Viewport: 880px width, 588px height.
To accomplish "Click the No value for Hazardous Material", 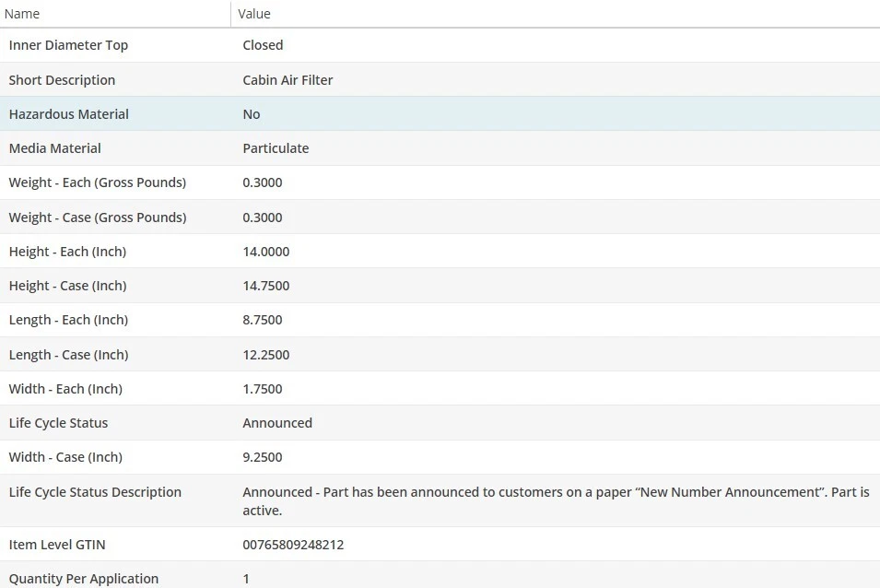I will 251,114.
